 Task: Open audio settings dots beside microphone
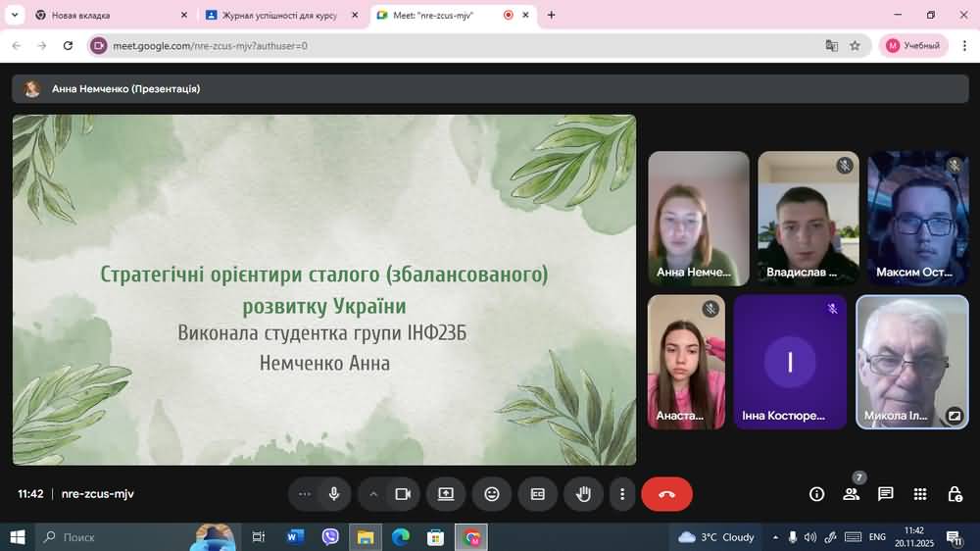click(305, 494)
